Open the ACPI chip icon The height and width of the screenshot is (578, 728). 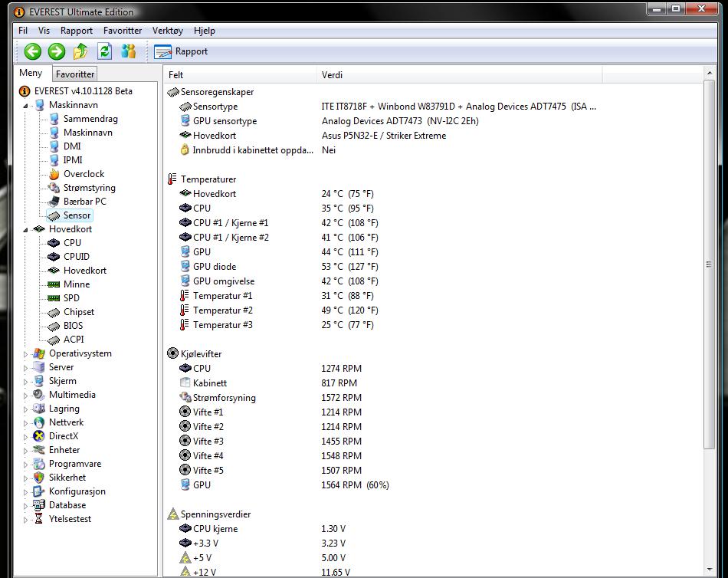[54, 340]
